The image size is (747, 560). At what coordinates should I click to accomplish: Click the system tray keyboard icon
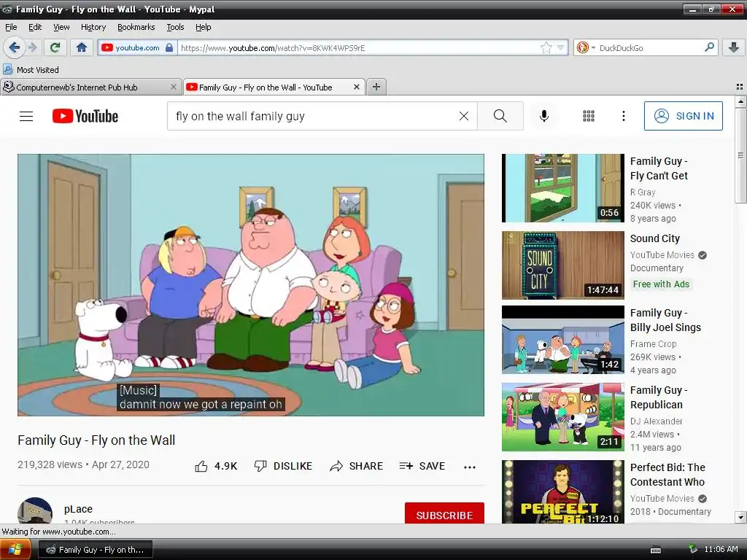(656, 550)
